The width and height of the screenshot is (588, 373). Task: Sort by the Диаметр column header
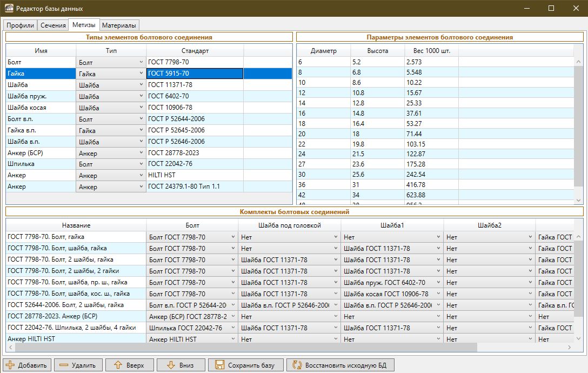click(323, 51)
